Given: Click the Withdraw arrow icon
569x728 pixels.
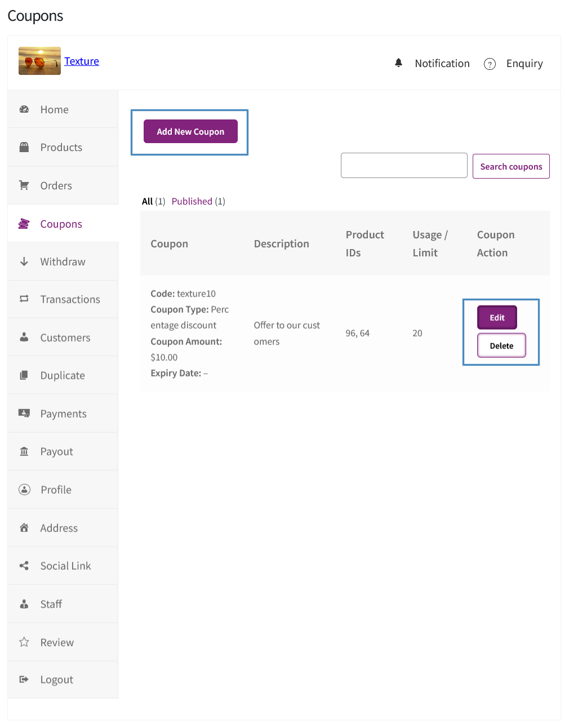Looking at the screenshot, I should point(24,261).
